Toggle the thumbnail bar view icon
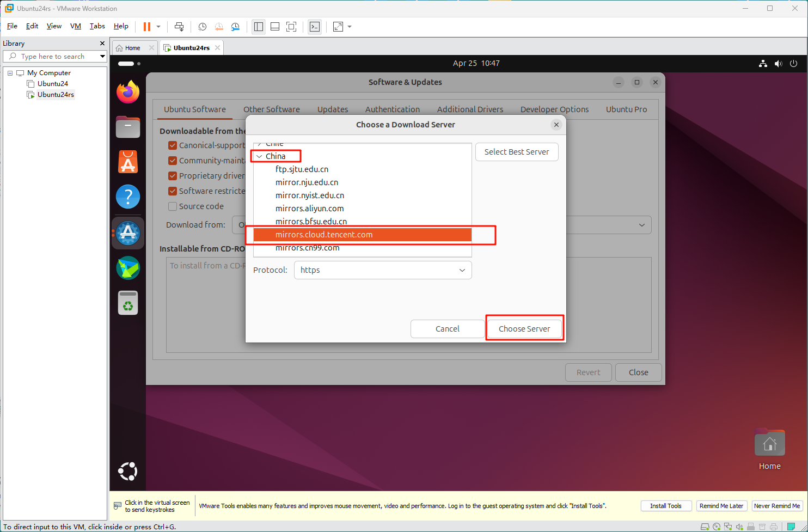 (275, 26)
